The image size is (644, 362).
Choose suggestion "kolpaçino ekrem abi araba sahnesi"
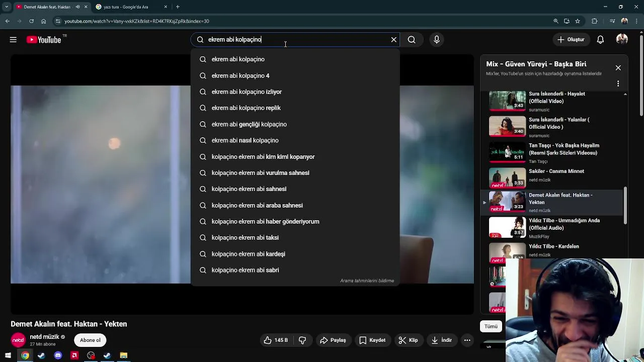point(295,205)
